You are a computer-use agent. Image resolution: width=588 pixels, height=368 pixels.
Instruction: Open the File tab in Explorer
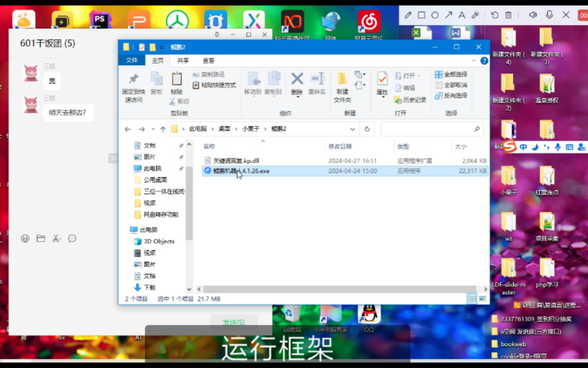coord(132,60)
